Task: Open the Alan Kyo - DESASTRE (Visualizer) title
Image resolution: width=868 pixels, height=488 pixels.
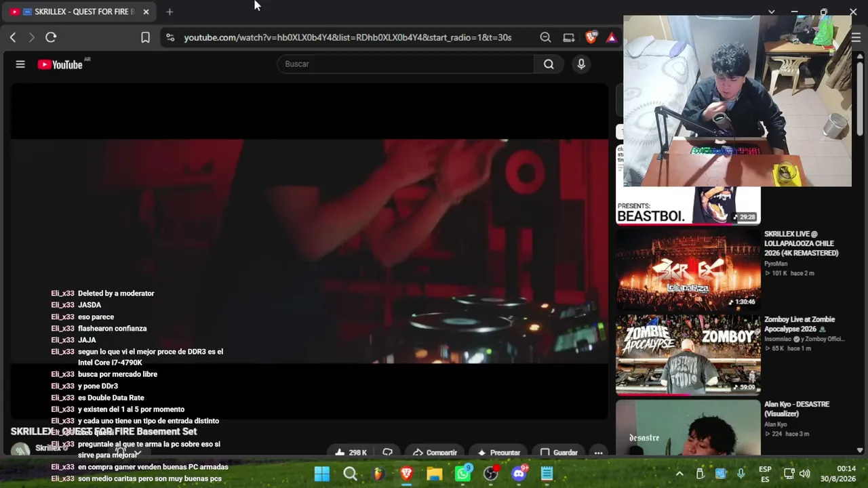Action: coord(797,409)
